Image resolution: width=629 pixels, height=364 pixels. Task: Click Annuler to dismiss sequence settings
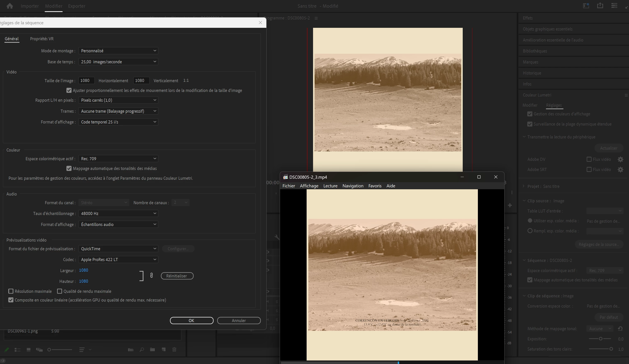pyautogui.click(x=239, y=321)
